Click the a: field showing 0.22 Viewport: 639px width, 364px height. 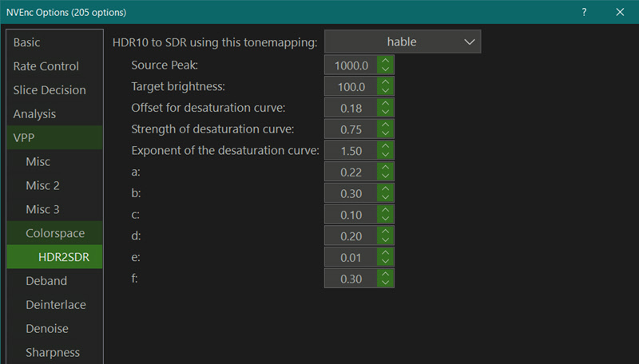pos(351,172)
